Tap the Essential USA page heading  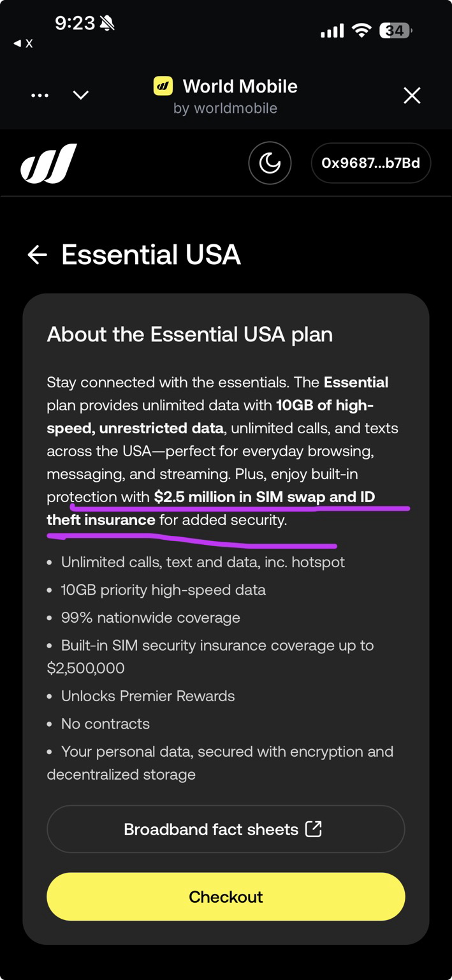(x=151, y=255)
